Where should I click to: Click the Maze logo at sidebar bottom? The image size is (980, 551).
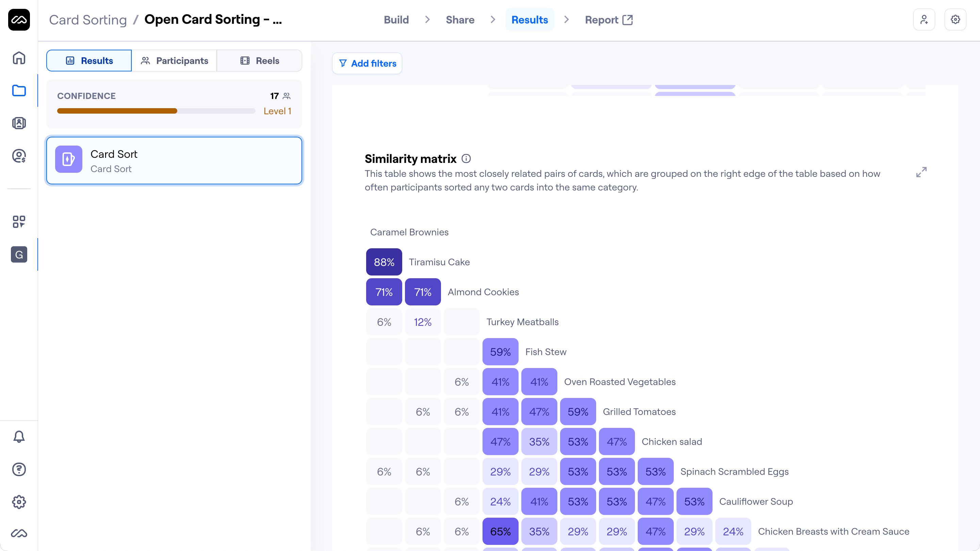tap(19, 534)
